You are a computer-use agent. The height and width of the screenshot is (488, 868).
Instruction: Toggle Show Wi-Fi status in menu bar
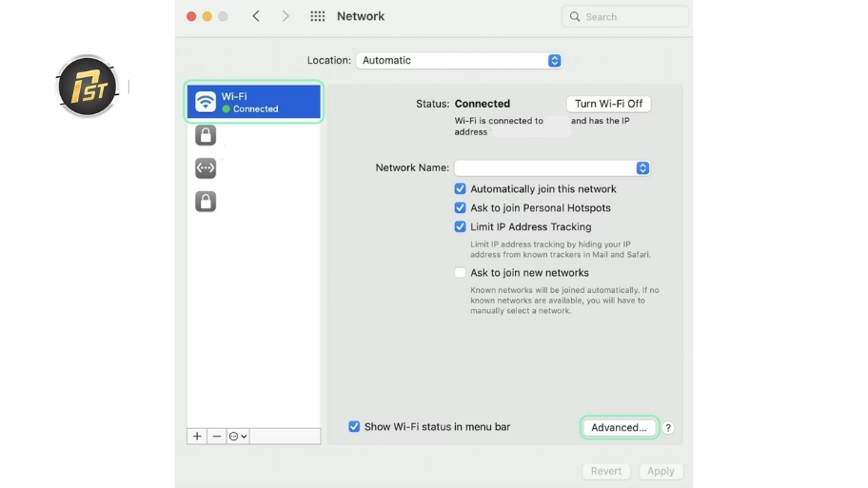pos(354,426)
